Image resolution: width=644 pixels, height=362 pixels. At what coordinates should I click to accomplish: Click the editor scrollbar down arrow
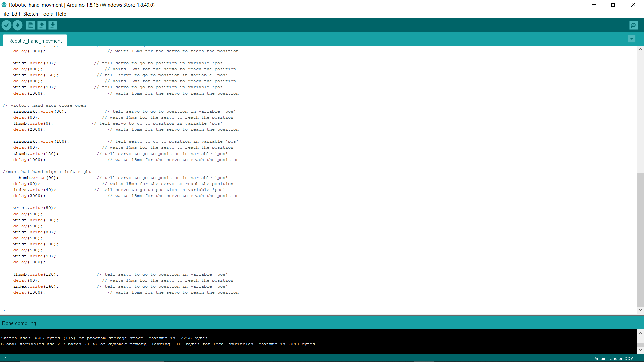tap(640, 310)
